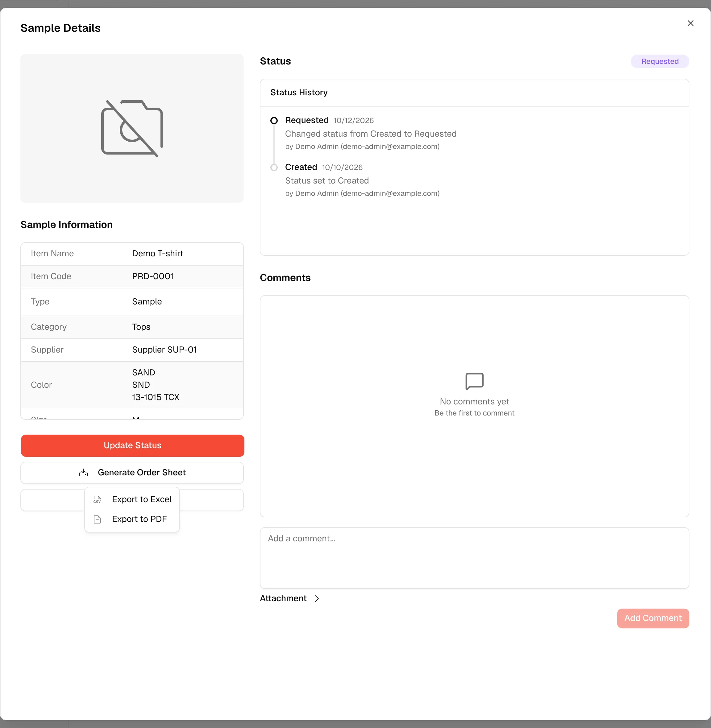Viewport: 711px width, 728px height.
Task: Click the PRD-0001 item code
Action: [x=153, y=276]
